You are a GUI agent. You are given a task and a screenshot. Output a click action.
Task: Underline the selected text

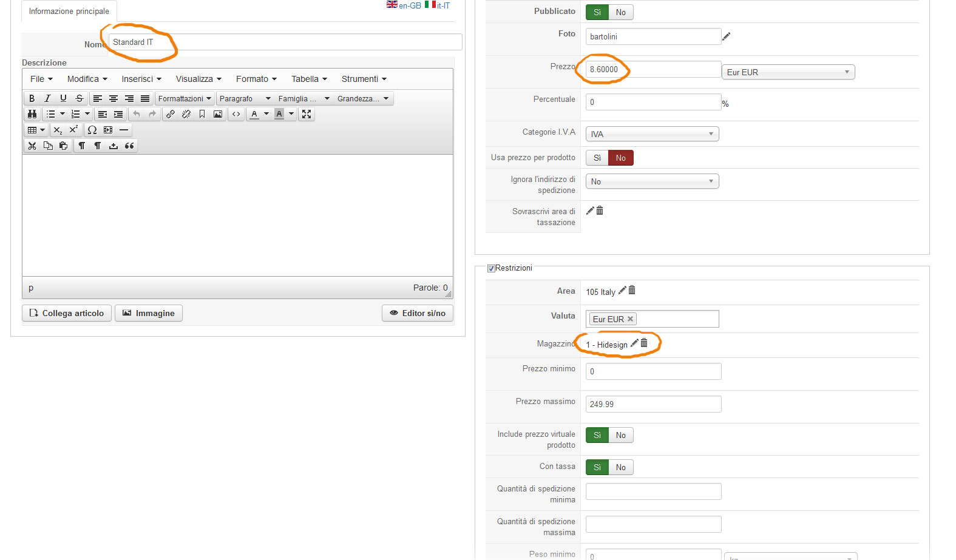pyautogui.click(x=63, y=98)
